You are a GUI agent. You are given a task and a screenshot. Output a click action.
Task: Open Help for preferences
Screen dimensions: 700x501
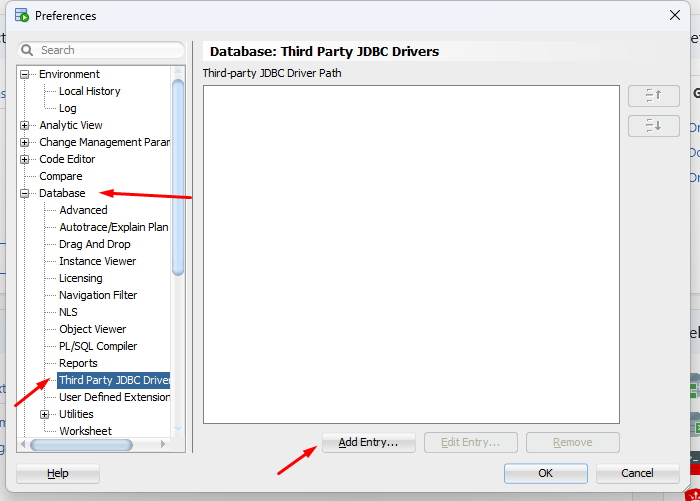click(x=58, y=473)
